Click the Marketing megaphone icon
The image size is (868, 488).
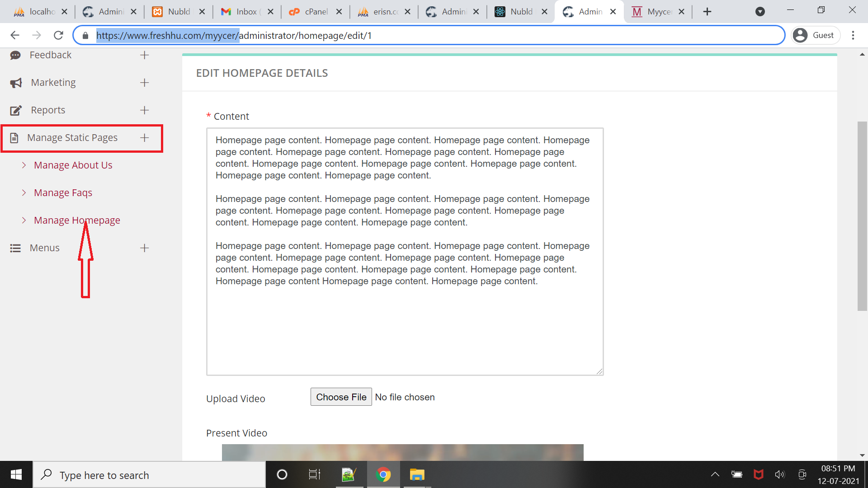[16, 83]
